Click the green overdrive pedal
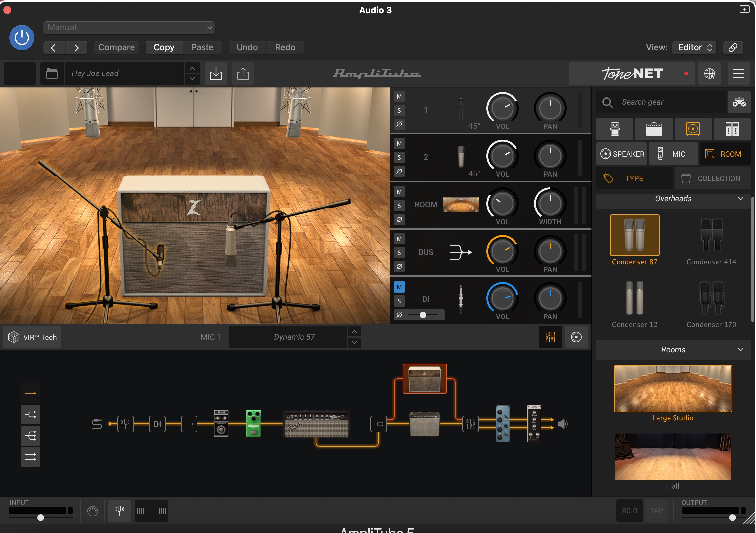Screen dimensions: 756x533 point(253,424)
